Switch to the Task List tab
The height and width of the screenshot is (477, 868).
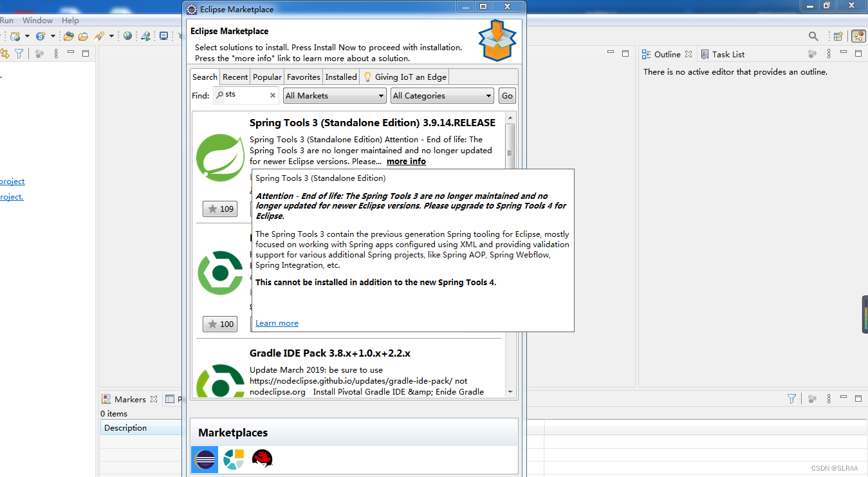723,55
